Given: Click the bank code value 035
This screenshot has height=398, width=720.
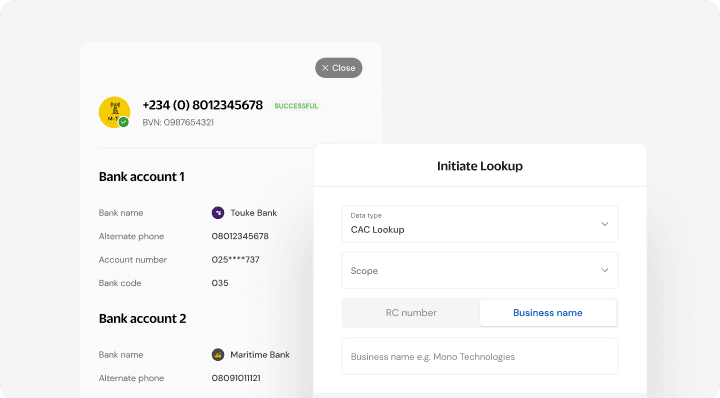Looking at the screenshot, I should 220,283.
